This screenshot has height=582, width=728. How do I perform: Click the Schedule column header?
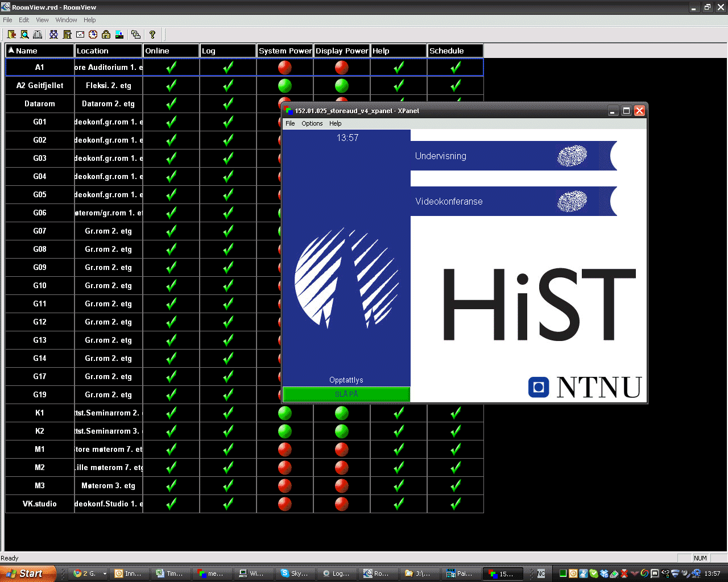pyautogui.click(x=455, y=51)
